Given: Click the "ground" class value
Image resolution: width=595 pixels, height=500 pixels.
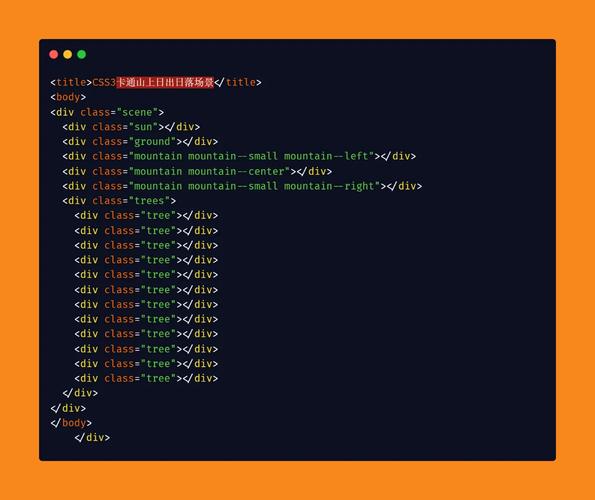Looking at the screenshot, I should coord(152,142).
